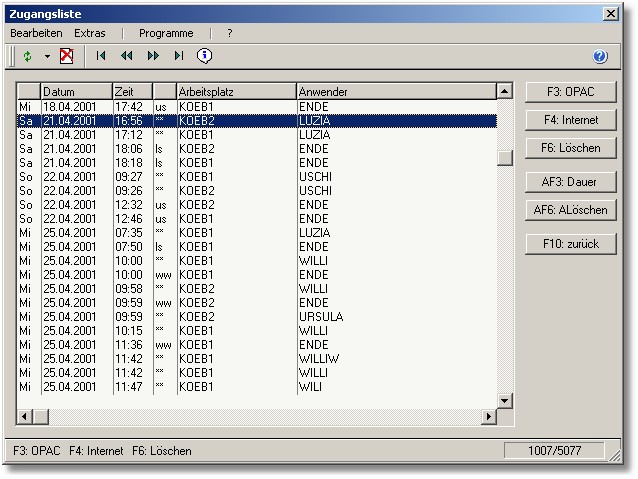The image size is (638, 479).
Task: Open the Bearbeiten menu
Action: point(36,33)
